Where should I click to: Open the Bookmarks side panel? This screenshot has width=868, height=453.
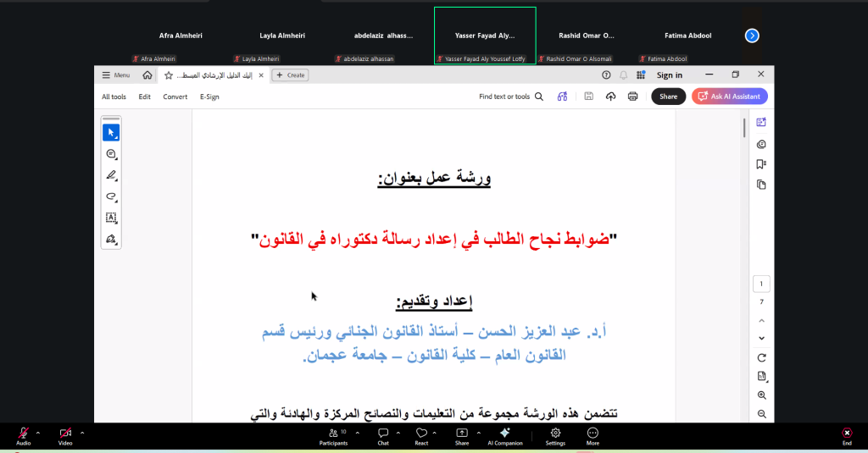[761, 164]
